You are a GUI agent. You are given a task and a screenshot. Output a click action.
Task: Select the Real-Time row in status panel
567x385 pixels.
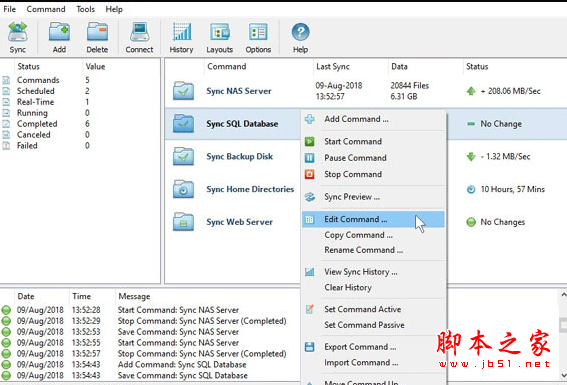[80, 102]
